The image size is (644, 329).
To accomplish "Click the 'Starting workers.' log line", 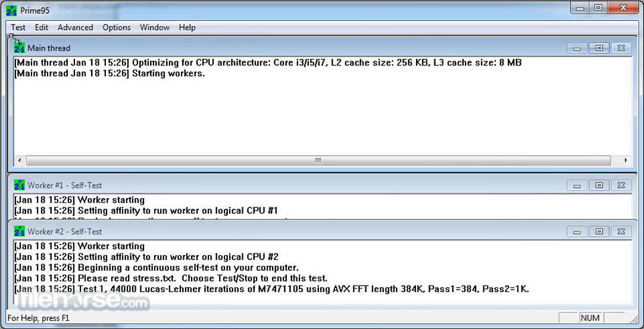I will [110, 74].
